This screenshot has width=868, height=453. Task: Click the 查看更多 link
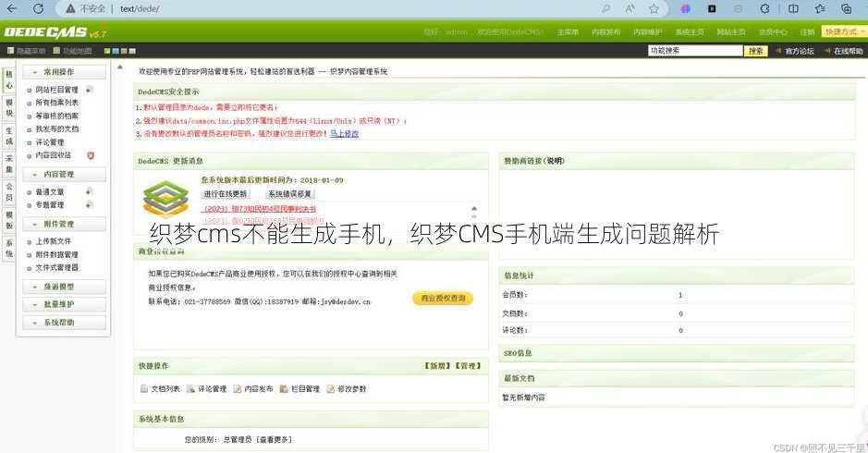pyautogui.click(x=274, y=439)
